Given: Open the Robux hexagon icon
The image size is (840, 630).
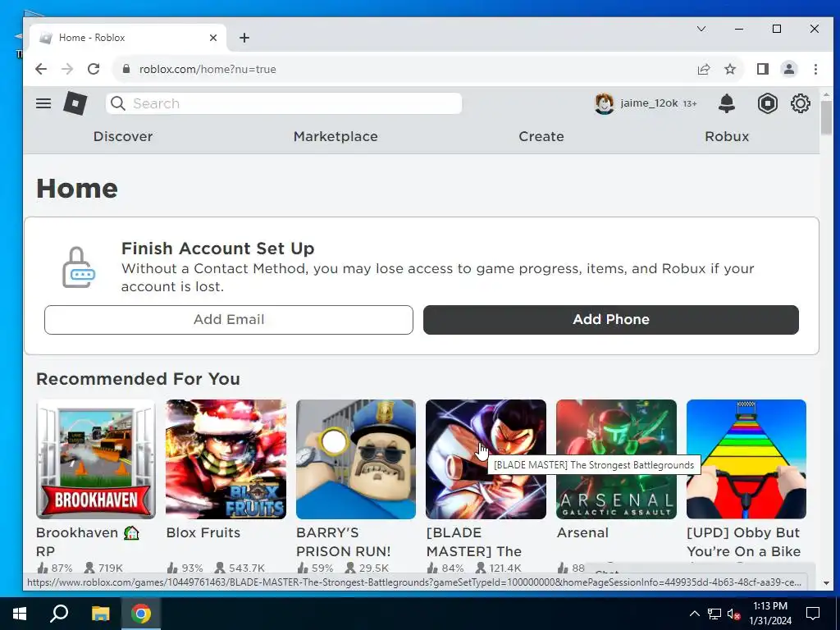Looking at the screenshot, I should (x=767, y=103).
